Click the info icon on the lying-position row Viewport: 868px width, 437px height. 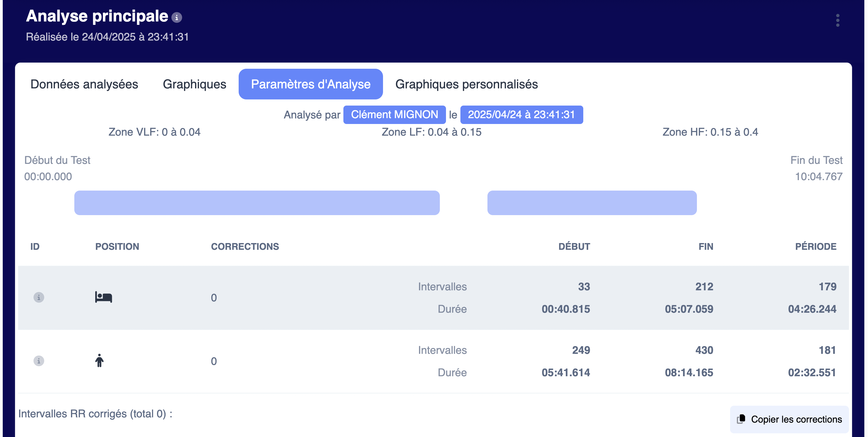point(39,297)
